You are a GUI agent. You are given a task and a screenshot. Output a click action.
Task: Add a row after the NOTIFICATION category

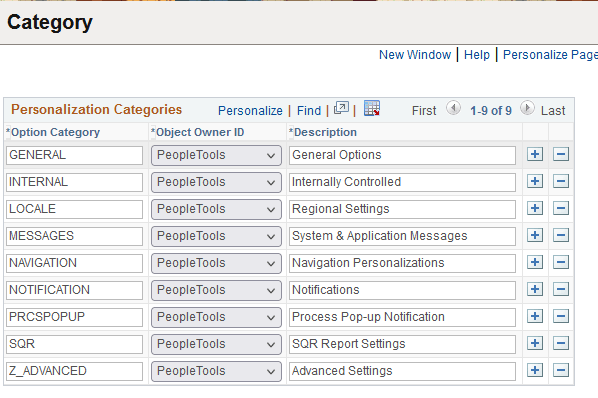[x=535, y=289]
